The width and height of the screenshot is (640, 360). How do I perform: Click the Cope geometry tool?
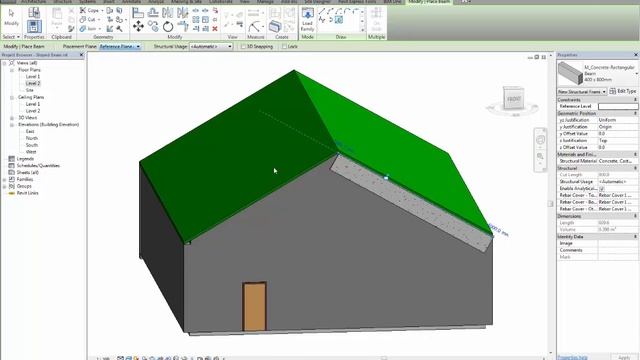pos(89,11)
